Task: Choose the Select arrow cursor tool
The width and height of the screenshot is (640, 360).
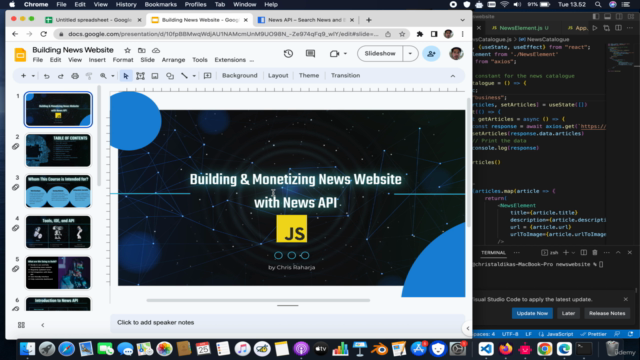Action: tap(126, 76)
